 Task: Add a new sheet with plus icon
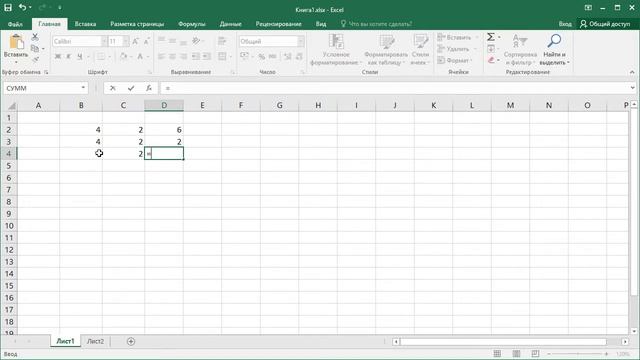pos(131,341)
